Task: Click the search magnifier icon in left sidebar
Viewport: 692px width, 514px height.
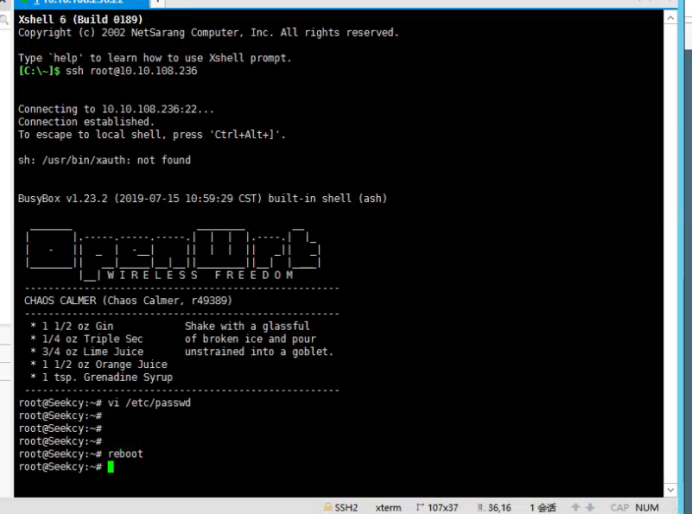Action: pyautogui.click(x=4, y=20)
